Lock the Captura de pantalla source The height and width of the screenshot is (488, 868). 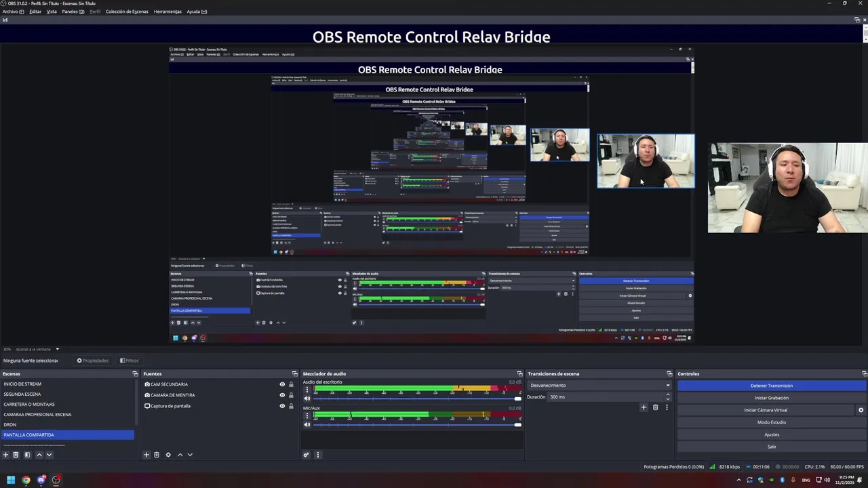point(291,406)
